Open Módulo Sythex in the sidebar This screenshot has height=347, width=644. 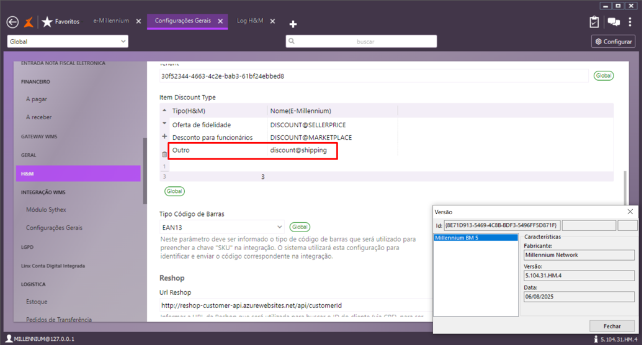46,210
